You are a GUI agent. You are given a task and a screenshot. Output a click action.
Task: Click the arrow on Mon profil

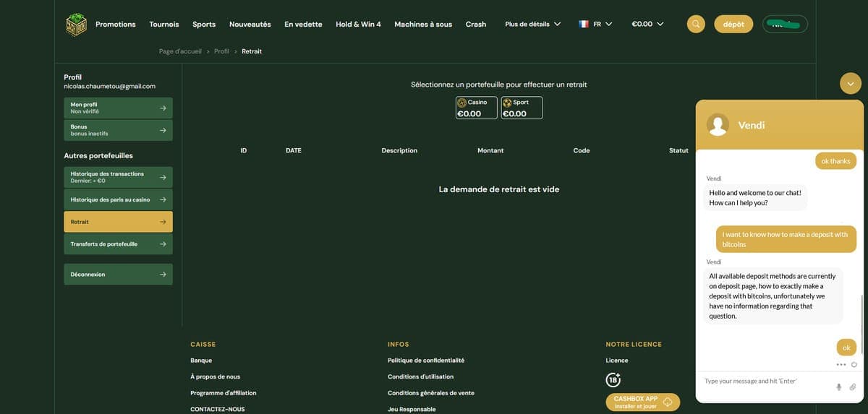click(163, 108)
